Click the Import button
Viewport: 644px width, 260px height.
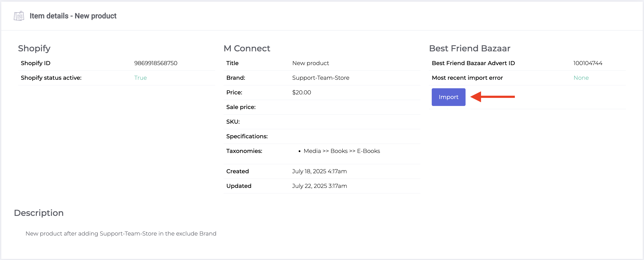coord(448,97)
